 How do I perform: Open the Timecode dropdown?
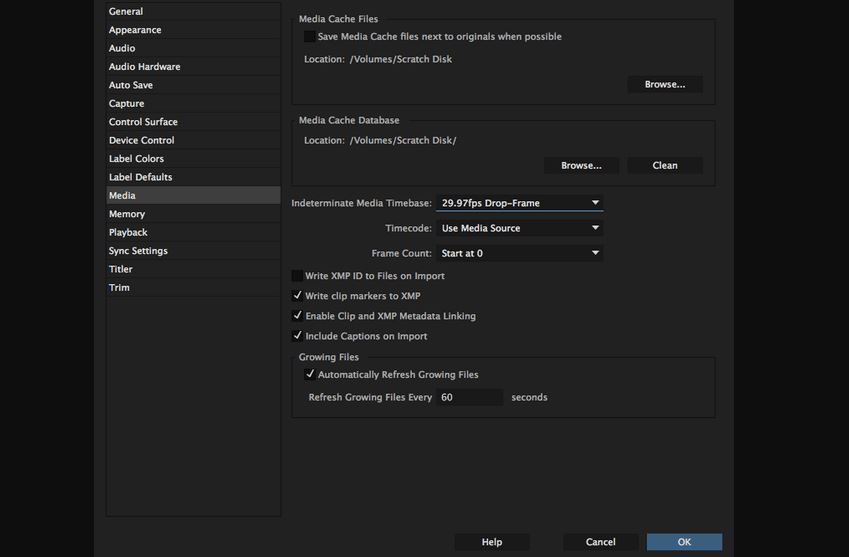pyautogui.click(x=519, y=228)
